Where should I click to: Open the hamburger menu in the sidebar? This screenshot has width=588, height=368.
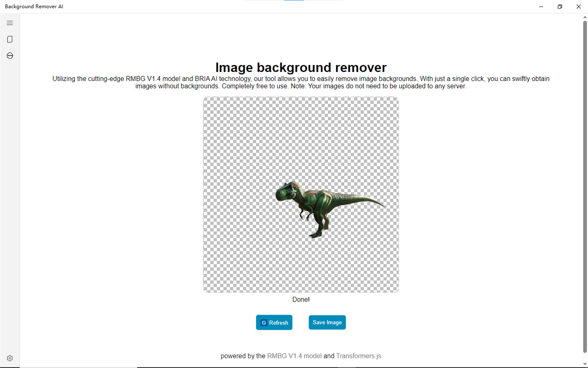[x=9, y=22]
